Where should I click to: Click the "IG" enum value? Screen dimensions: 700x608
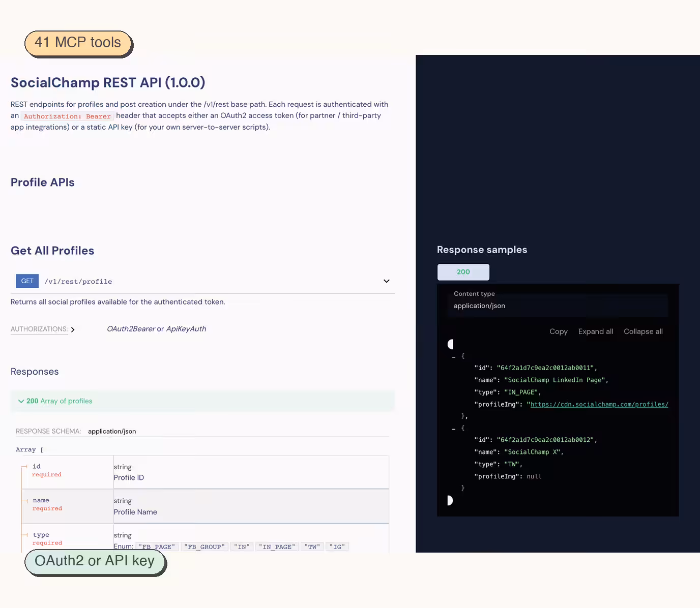337,547
